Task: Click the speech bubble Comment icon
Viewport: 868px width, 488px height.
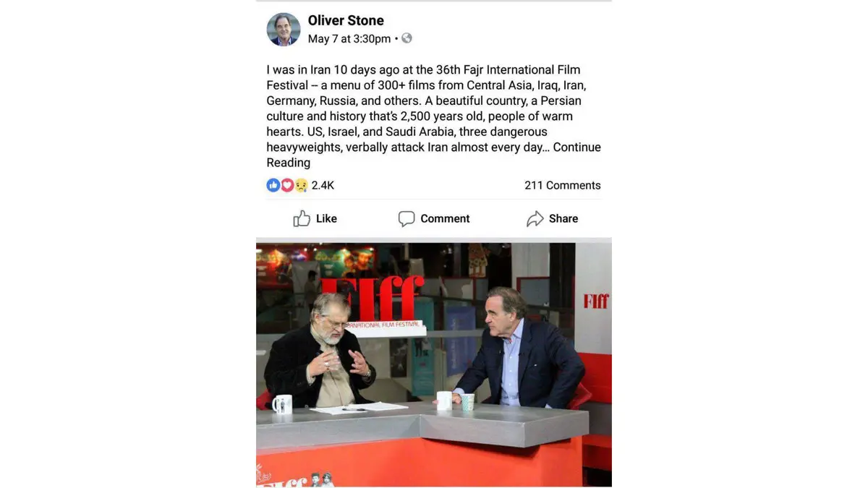Action: click(407, 219)
